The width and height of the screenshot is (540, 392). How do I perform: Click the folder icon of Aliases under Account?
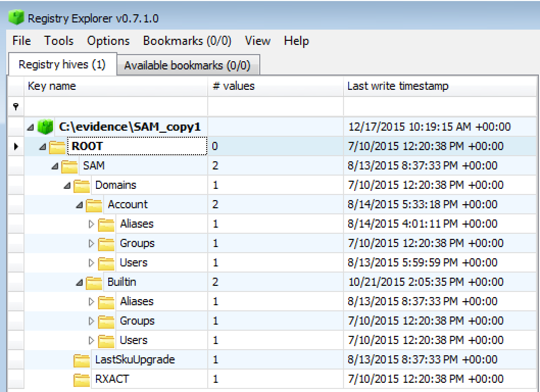106,225
